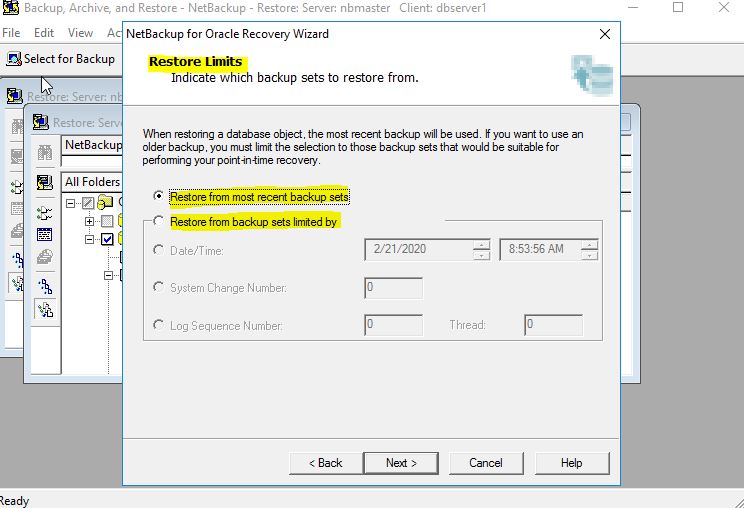Click the Back button in the wizard
Image resolution: width=744 pixels, height=508 pixels.
click(x=326, y=463)
